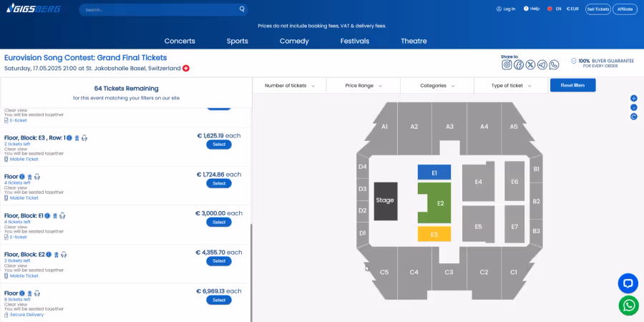Click the Gigsberg logo
Image resolution: width=644 pixels, height=322 pixels.
pyautogui.click(x=34, y=8)
